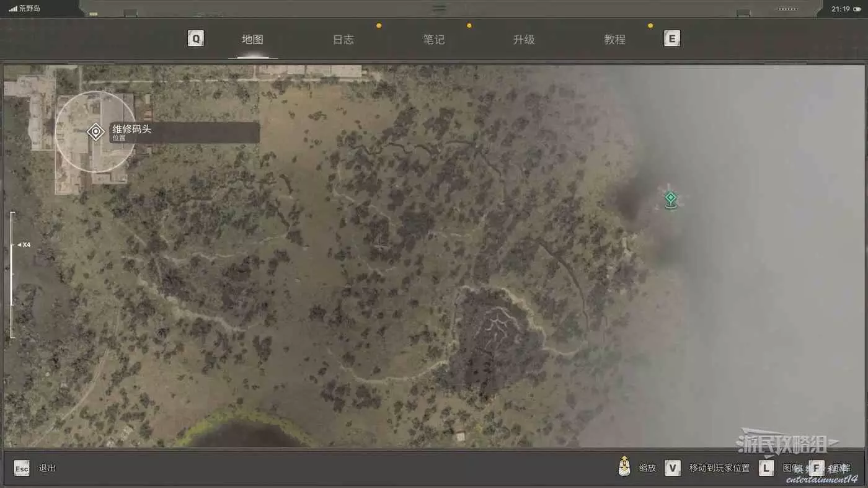
Task: Click the Esc key icon
Action: point(22,469)
